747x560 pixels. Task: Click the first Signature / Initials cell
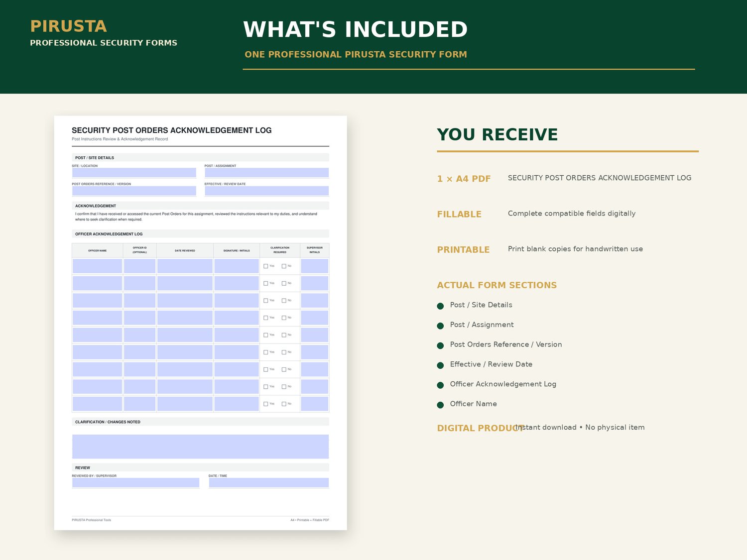(x=237, y=266)
